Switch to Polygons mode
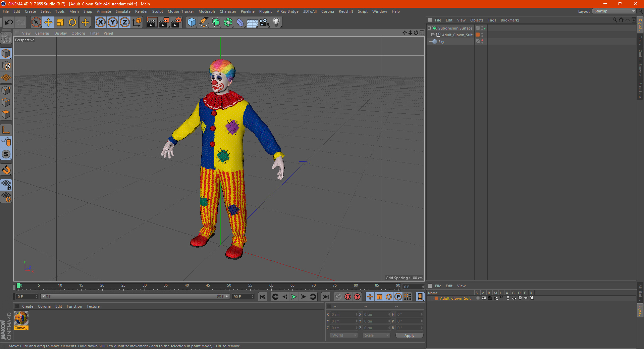This screenshot has width=644, height=349. click(x=6, y=114)
